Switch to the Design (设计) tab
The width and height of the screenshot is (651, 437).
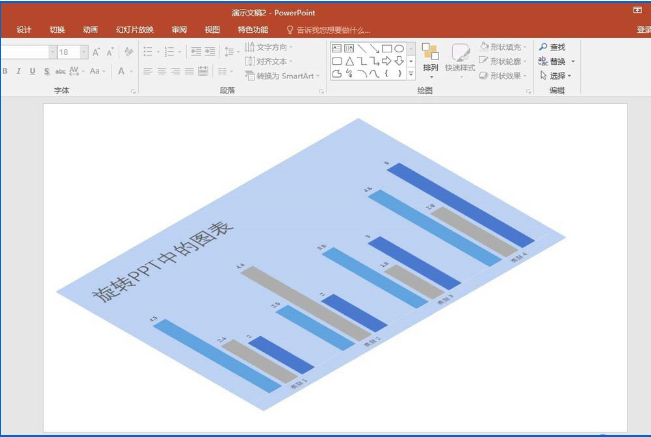click(24, 29)
